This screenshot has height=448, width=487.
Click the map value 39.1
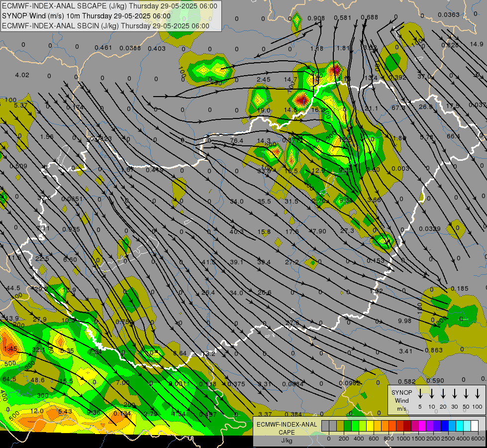(x=236, y=262)
